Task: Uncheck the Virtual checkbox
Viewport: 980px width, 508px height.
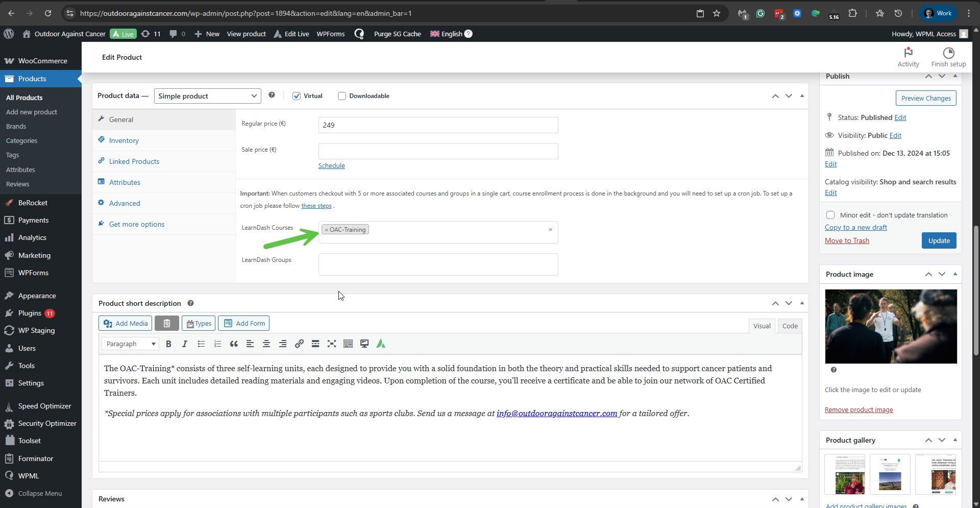Action: tap(297, 96)
